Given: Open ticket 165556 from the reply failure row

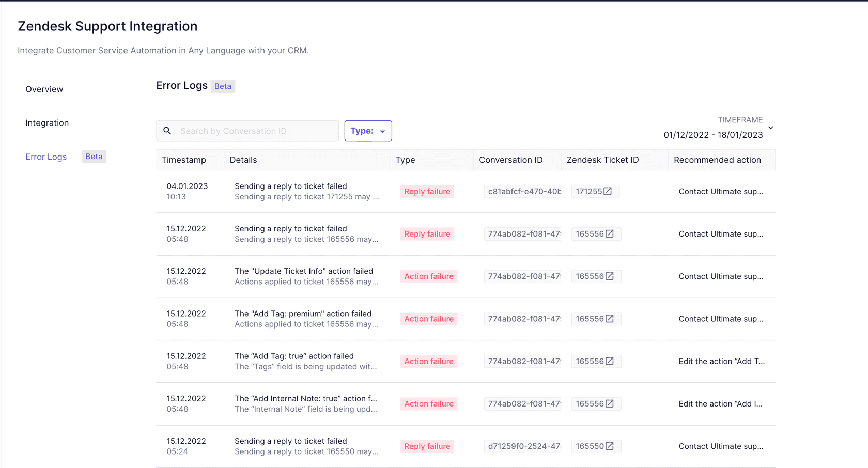Looking at the screenshot, I should click(611, 233).
